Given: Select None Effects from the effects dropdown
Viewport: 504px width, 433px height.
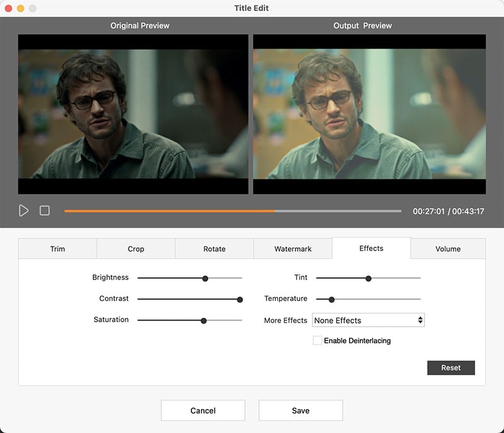Looking at the screenshot, I should pyautogui.click(x=344, y=320).
